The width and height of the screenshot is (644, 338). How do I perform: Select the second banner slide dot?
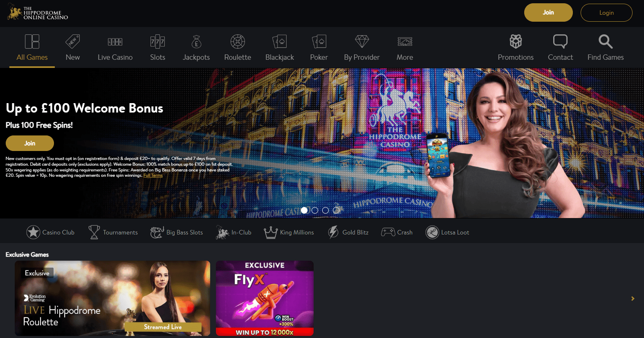(x=315, y=210)
